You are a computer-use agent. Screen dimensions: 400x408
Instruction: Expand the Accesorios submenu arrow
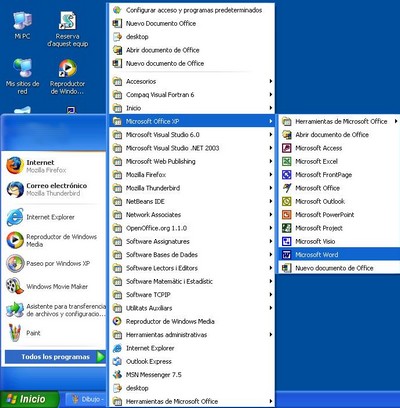271,81
